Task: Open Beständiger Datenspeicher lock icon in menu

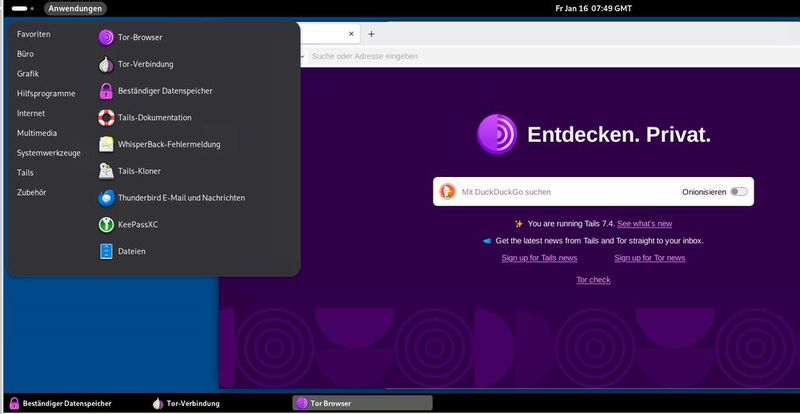Action: [x=107, y=91]
